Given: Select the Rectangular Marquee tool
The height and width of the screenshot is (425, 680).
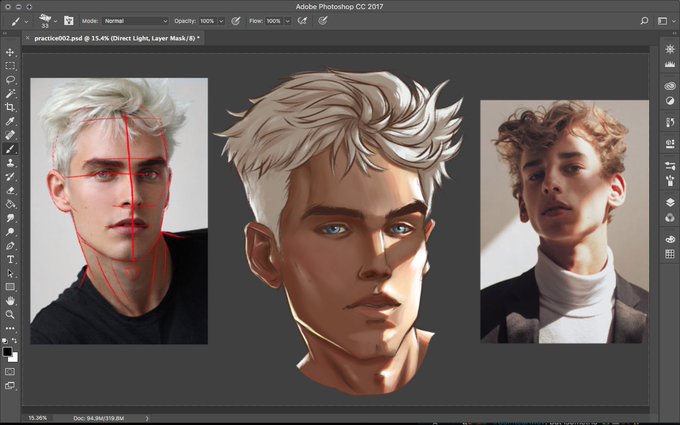Looking at the screenshot, I should coord(10,66).
